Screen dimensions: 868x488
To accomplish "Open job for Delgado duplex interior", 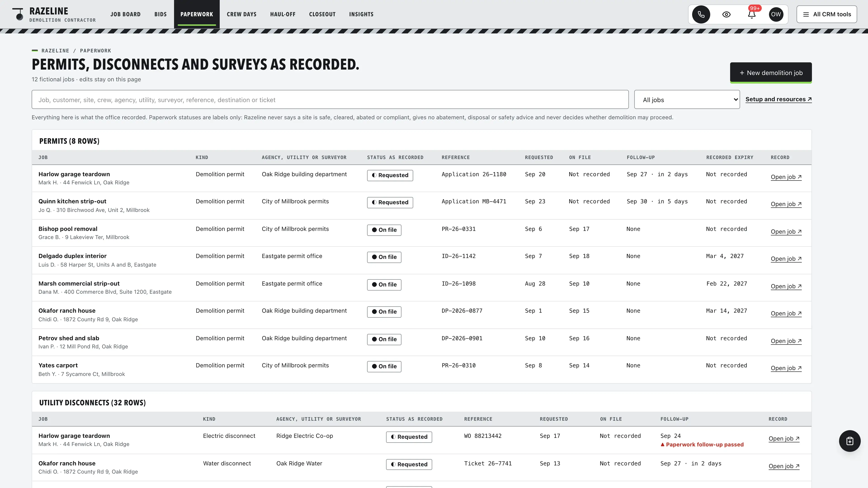I will pyautogui.click(x=786, y=259).
